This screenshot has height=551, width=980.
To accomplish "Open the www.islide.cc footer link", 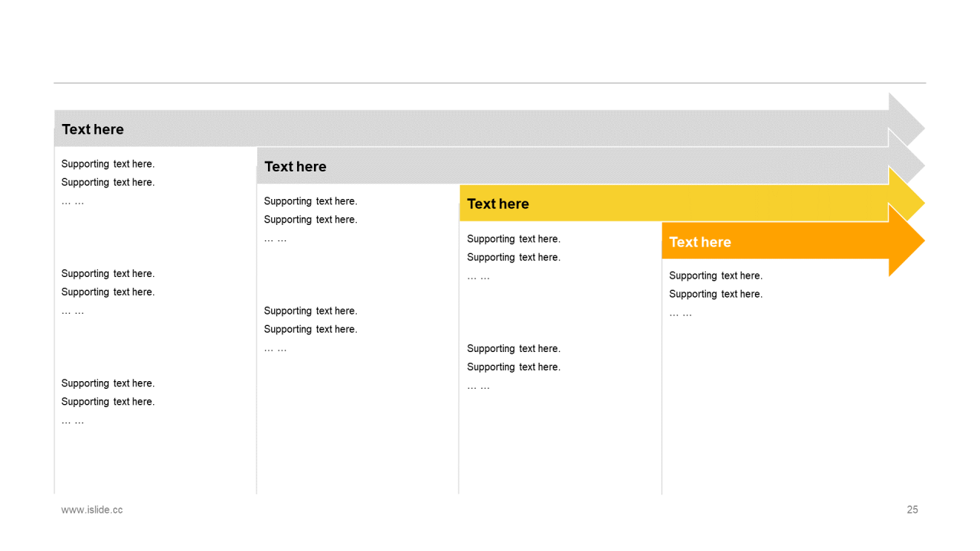I will click(x=92, y=510).
